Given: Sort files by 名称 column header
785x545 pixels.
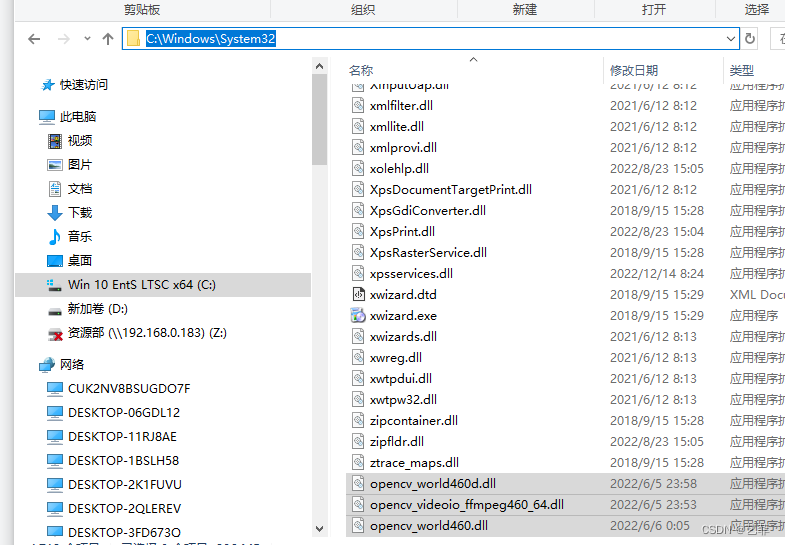Looking at the screenshot, I should click(x=361, y=71).
